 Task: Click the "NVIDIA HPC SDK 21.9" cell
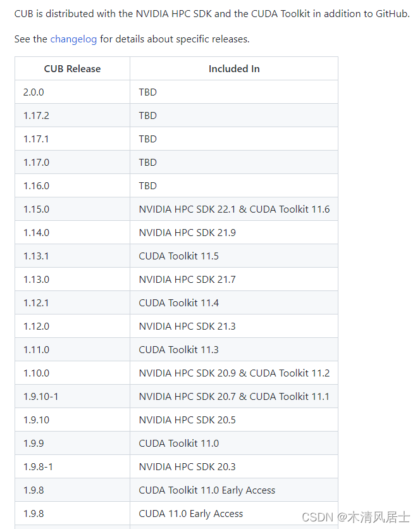(x=234, y=232)
